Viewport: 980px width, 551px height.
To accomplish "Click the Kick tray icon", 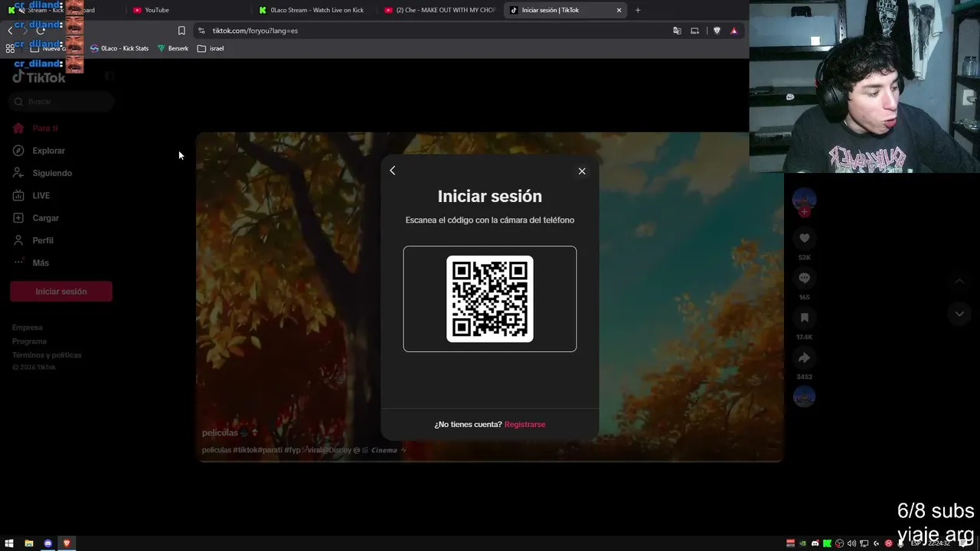I will coord(827,543).
